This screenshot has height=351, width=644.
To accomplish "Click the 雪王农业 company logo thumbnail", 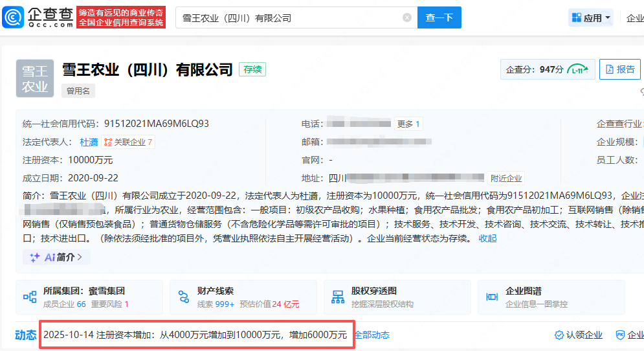I will pos(35,78).
